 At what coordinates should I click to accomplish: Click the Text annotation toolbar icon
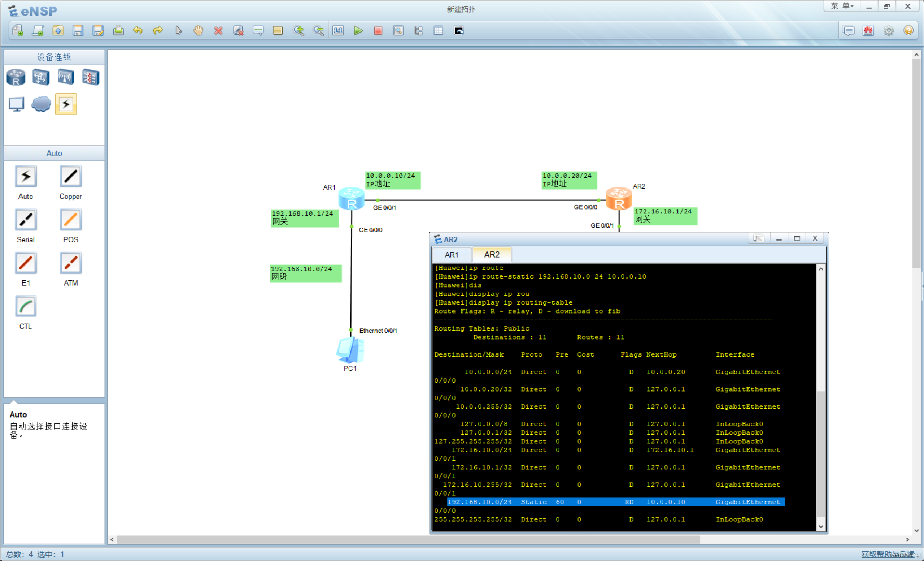coord(258,30)
